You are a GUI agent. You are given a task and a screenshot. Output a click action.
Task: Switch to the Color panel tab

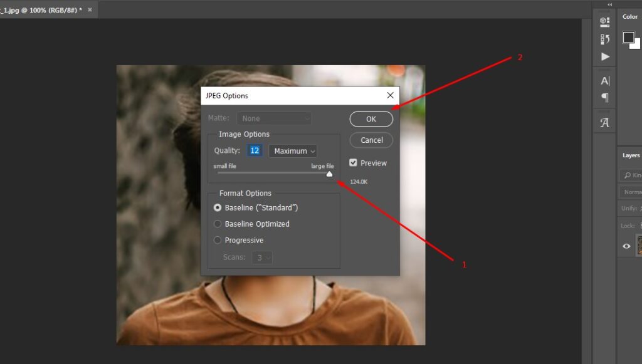pyautogui.click(x=630, y=17)
